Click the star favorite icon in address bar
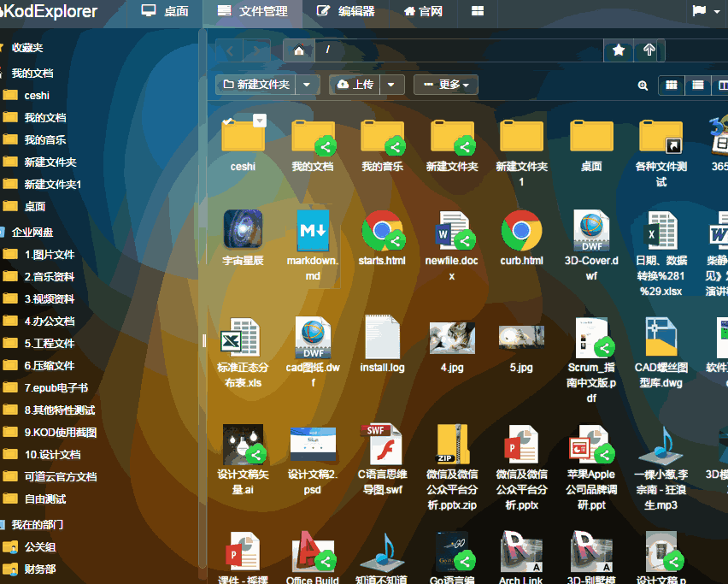Image resolution: width=728 pixels, height=584 pixels. tap(619, 50)
